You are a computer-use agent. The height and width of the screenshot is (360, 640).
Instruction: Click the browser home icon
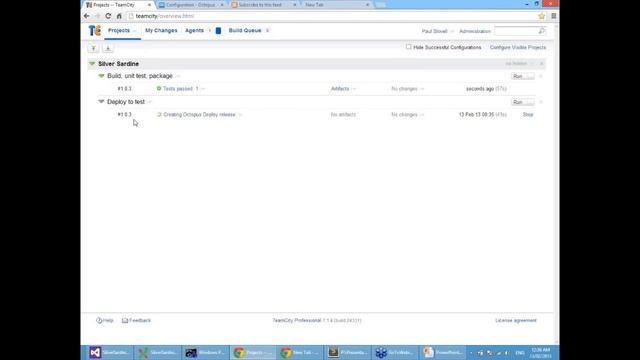(x=119, y=16)
